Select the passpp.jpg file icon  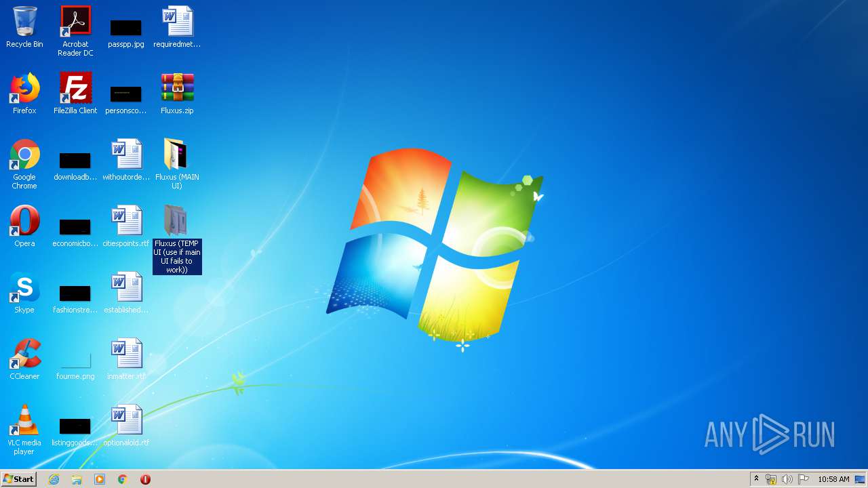click(x=126, y=33)
